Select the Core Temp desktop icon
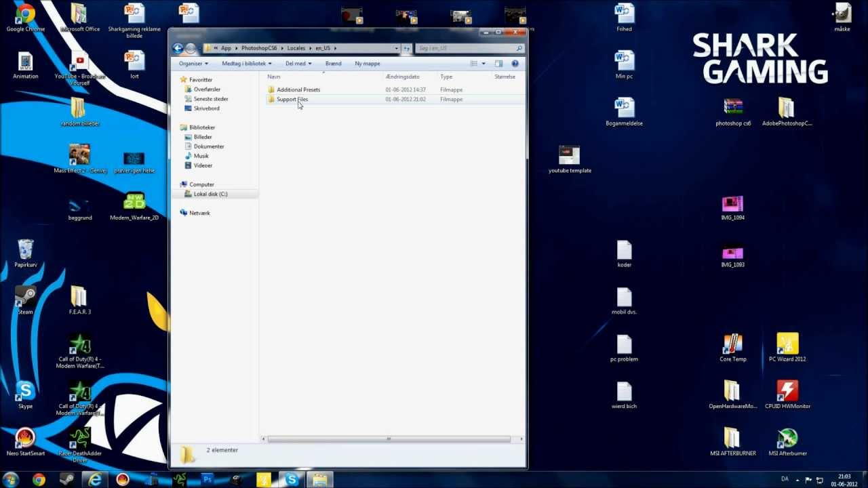 point(733,348)
